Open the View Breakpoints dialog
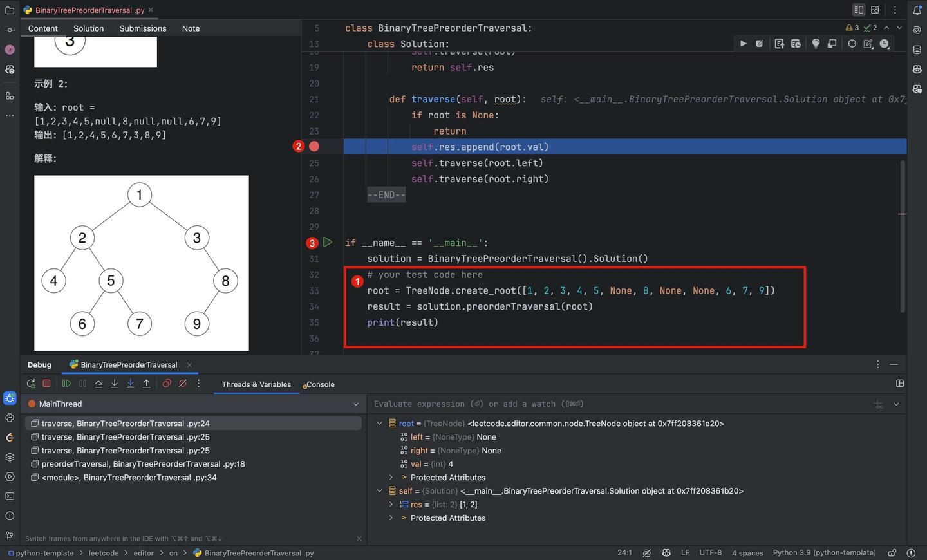Image resolution: width=927 pixels, height=560 pixels. (x=167, y=383)
